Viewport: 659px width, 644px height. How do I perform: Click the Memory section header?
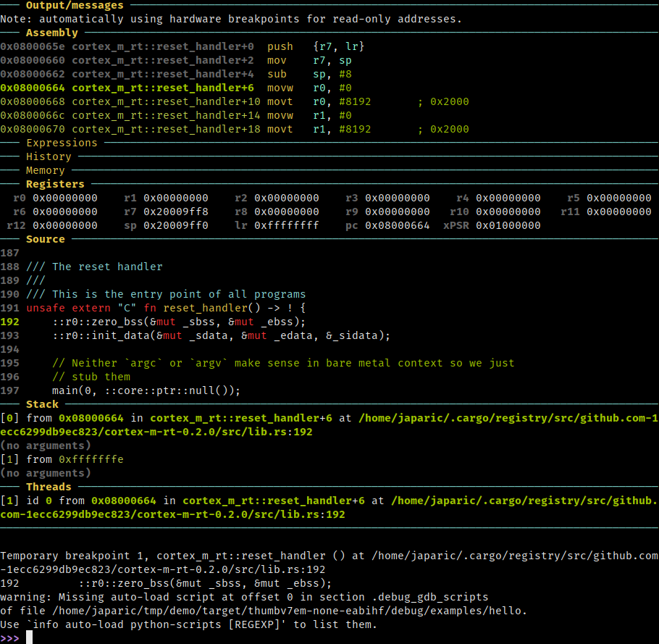coord(46,170)
